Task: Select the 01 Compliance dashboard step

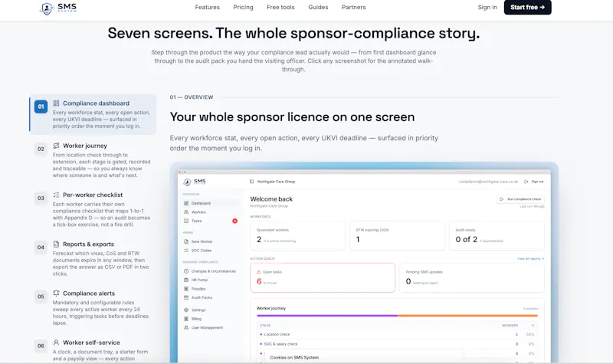Action: [93, 114]
